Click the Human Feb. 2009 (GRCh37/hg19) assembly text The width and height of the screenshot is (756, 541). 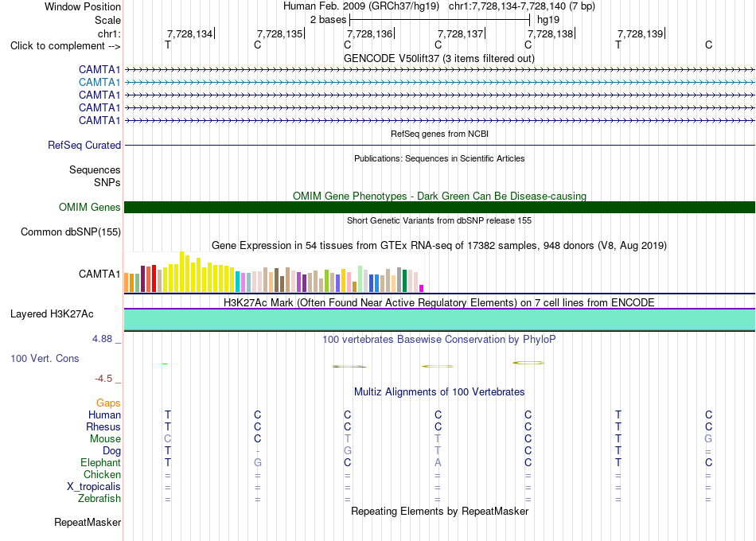click(x=361, y=6)
